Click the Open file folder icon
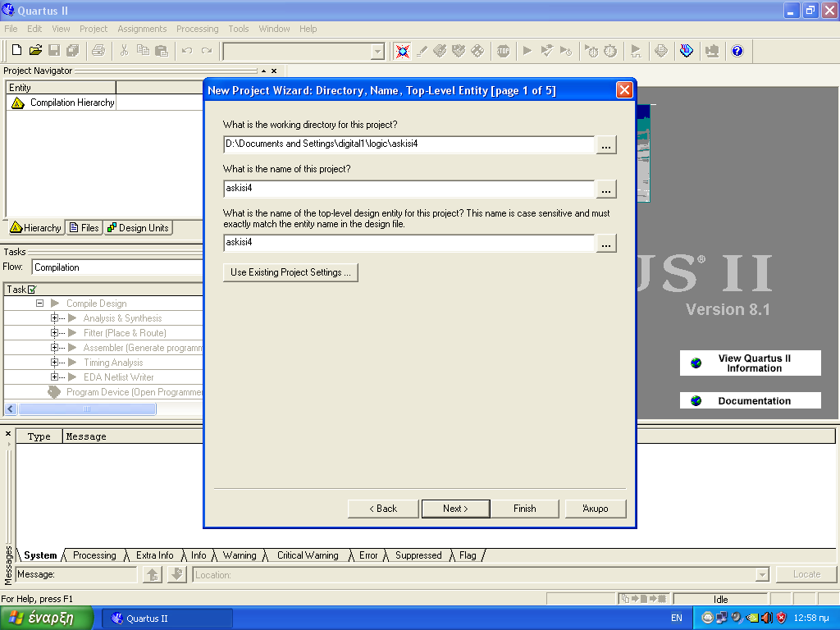840x630 pixels. [x=35, y=50]
